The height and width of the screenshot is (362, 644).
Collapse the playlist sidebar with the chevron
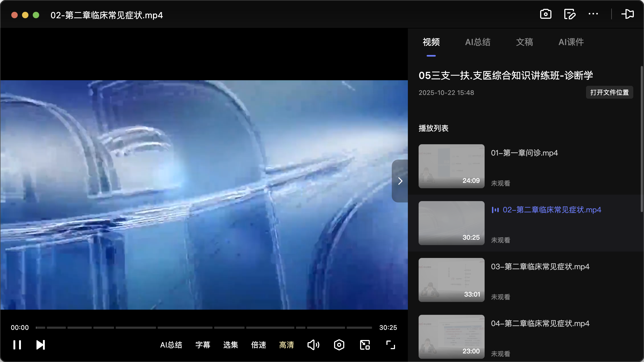[x=400, y=181]
